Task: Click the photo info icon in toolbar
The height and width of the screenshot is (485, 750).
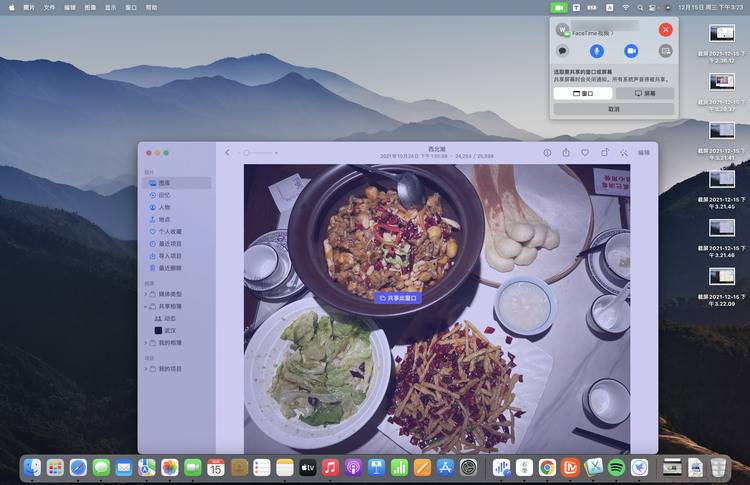Action: coord(547,153)
